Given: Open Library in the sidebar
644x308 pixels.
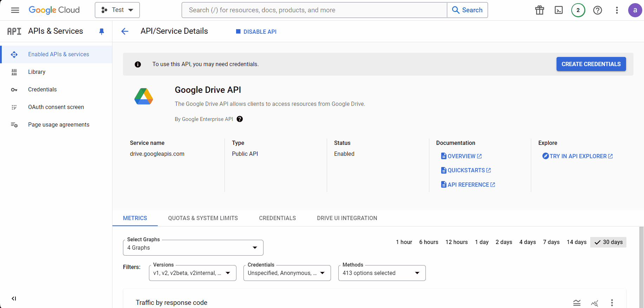Looking at the screenshot, I should (x=56, y=72).
